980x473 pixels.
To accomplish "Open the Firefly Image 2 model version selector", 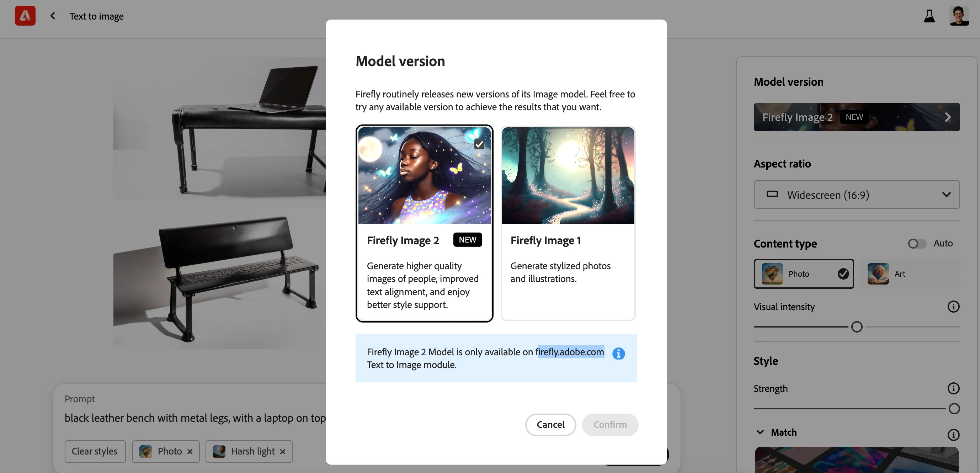I will (856, 117).
